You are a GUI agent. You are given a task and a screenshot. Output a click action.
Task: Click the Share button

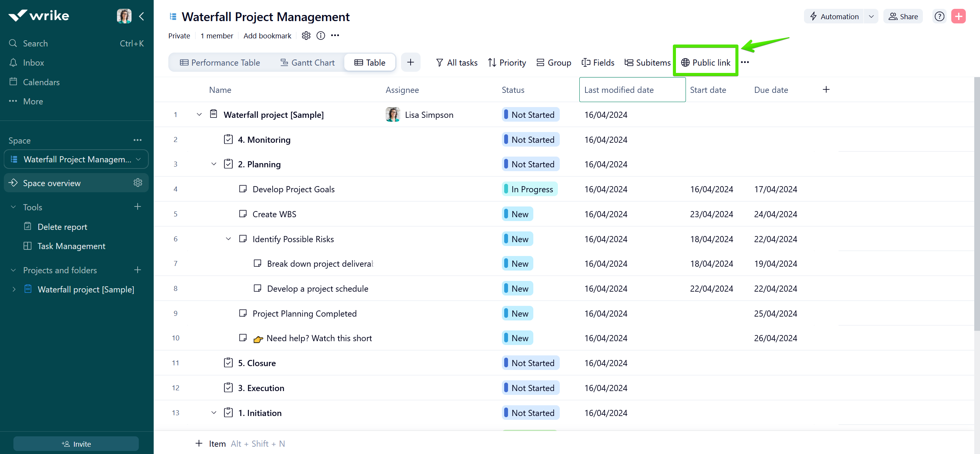point(903,17)
